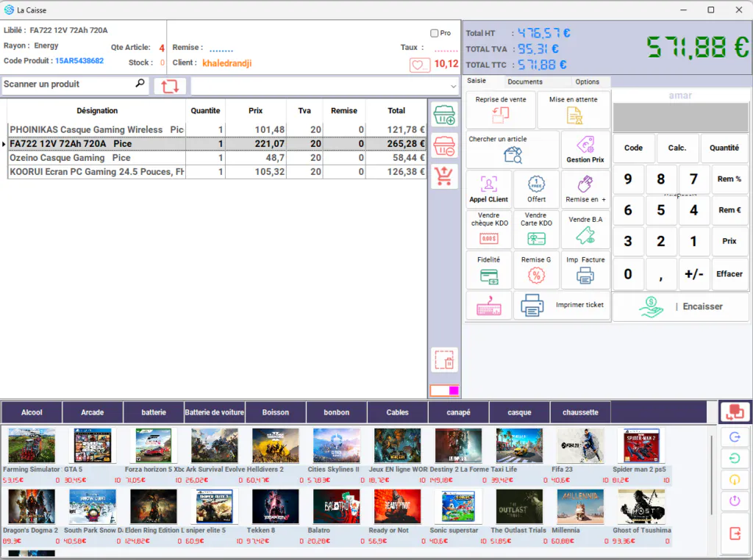The height and width of the screenshot is (560, 753).
Task: Toggle the Pro checkbox
Action: coord(434,33)
